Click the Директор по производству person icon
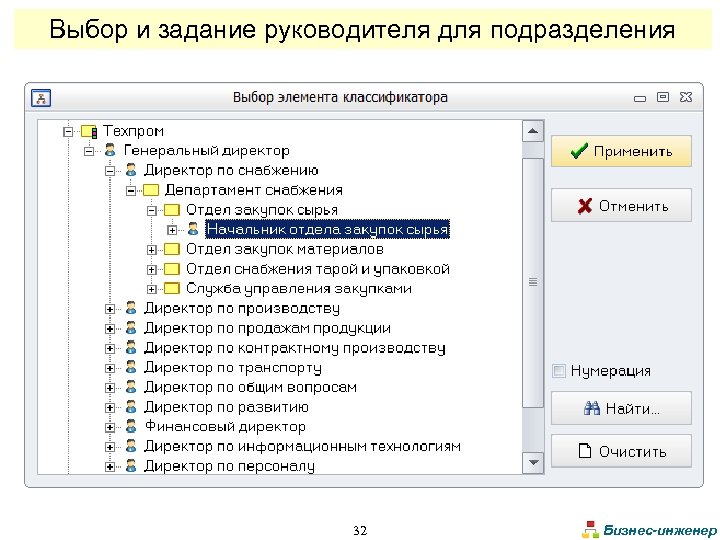The height and width of the screenshot is (540, 720). pos(131,308)
